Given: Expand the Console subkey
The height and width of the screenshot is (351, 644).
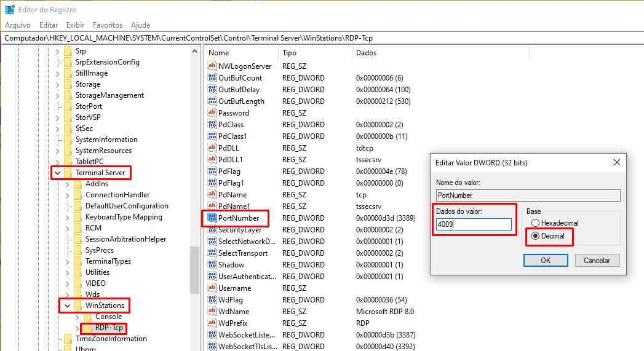Looking at the screenshot, I should 78,317.
